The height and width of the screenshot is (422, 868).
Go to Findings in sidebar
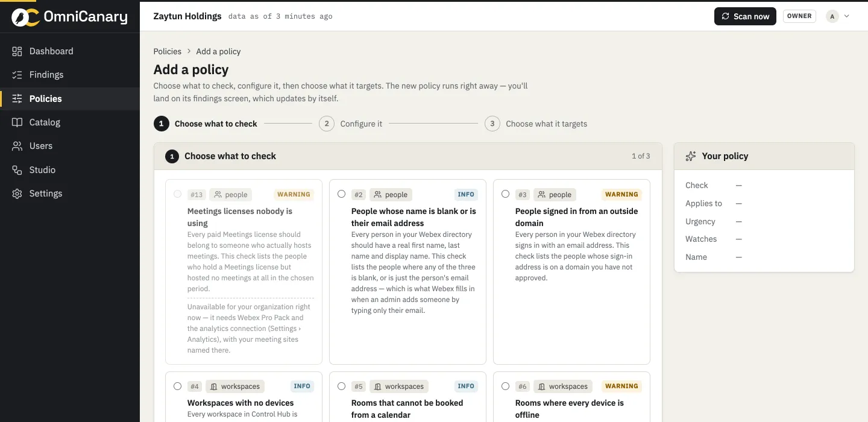coord(70,75)
